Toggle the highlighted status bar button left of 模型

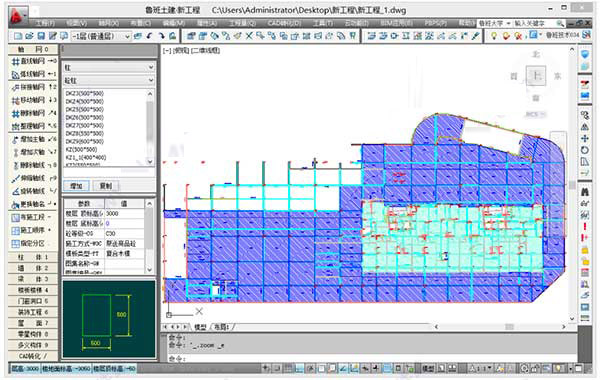click(387, 369)
